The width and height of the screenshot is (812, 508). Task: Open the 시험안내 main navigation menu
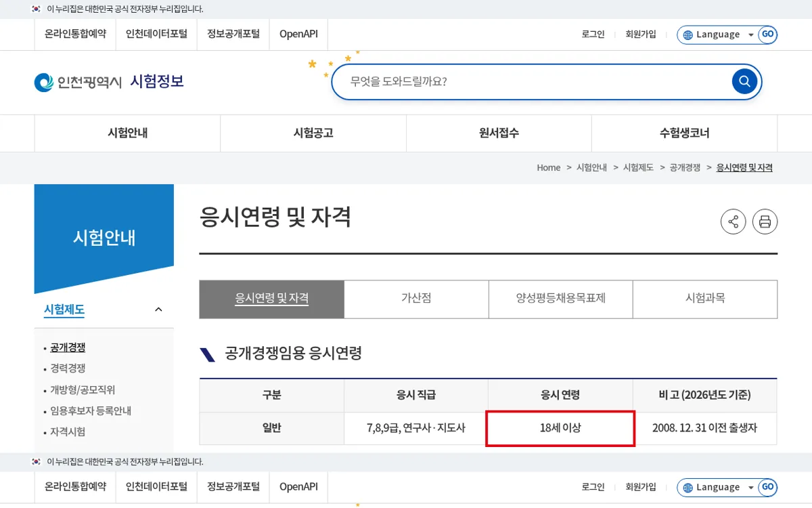127,133
